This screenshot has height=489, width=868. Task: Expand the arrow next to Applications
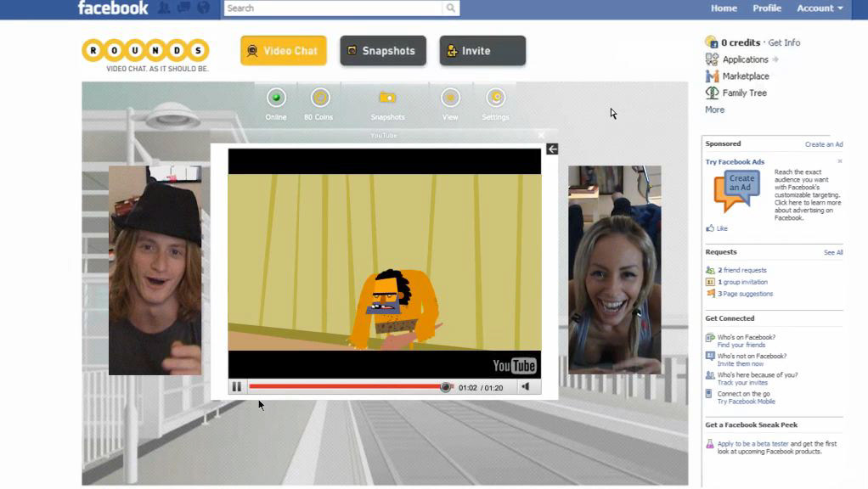coord(775,59)
